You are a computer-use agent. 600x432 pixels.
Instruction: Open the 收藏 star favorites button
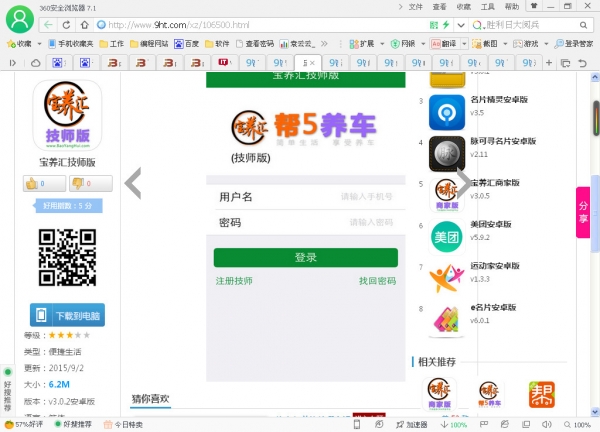point(20,44)
